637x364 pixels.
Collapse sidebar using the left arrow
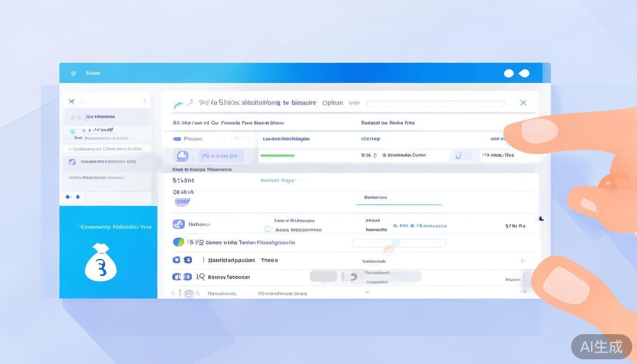click(144, 101)
